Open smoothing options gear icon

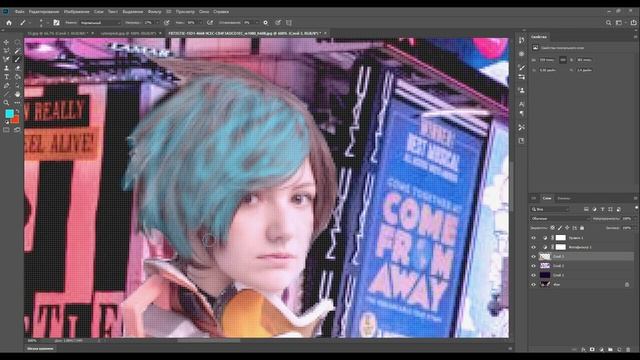tap(265, 23)
